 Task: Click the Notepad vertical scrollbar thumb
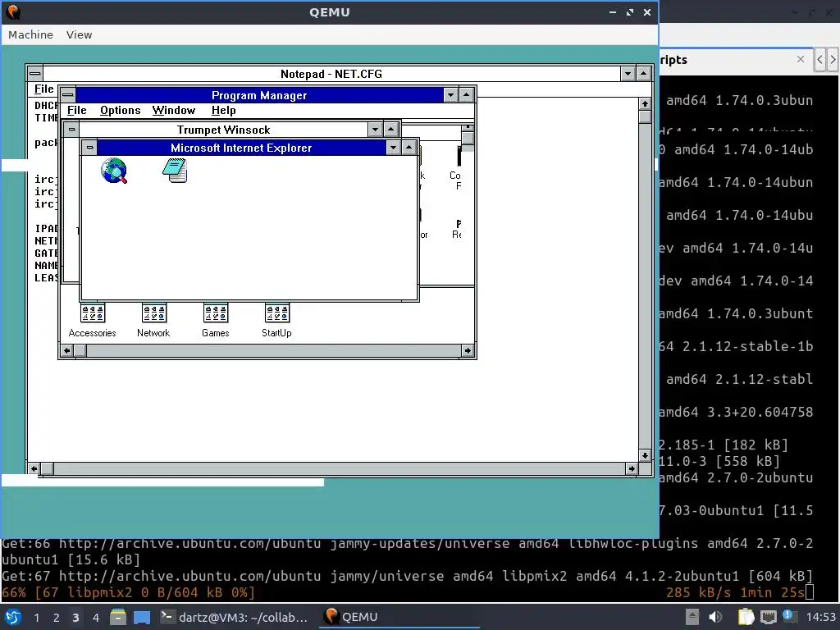pos(645,116)
